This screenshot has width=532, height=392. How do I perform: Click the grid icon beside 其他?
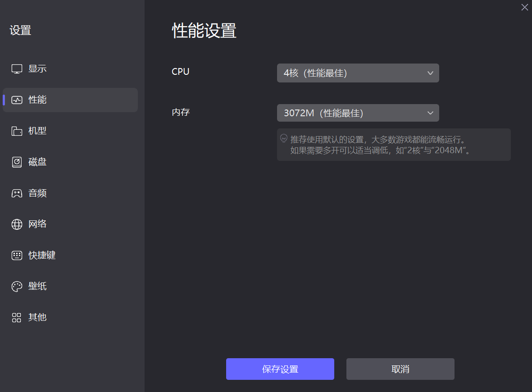pyautogui.click(x=17, y=317)
